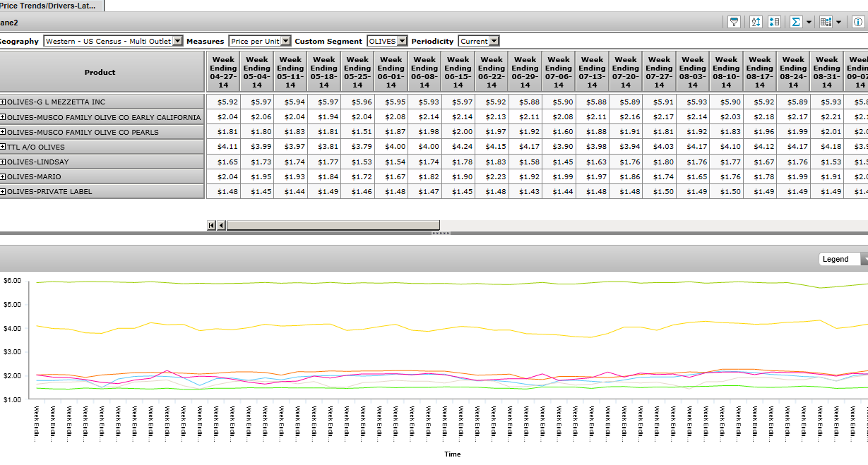Image resolution: width=868 pixels, height=465 pixels.
Task: Open the filter funnel tool
Action: (x=735, y=22)
